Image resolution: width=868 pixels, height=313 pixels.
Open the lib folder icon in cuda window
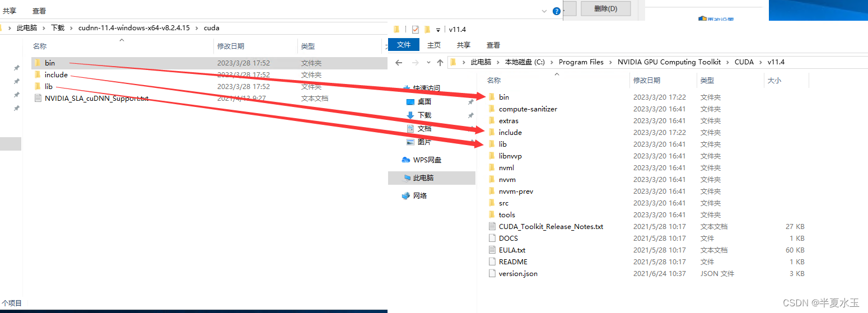click(x=37, y=86)
